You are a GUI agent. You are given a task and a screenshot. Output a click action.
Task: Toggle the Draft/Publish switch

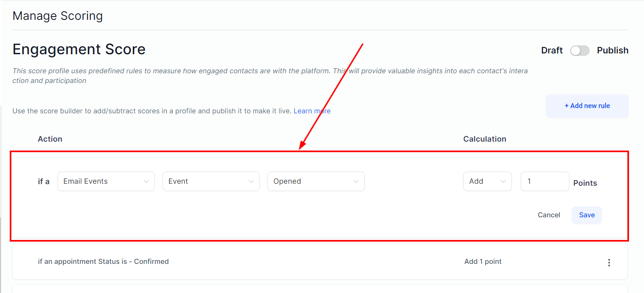pyautogui.click(x=580, y=51)
